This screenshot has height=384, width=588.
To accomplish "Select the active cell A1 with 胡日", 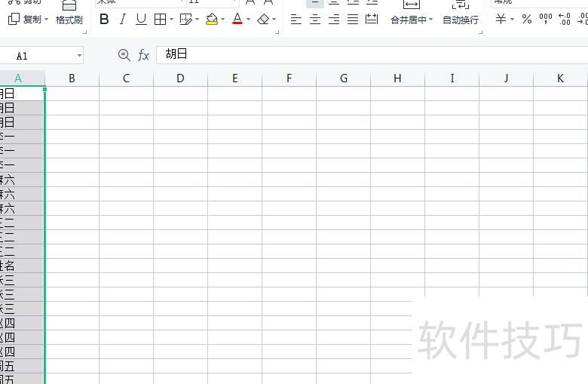I will tap(22, 94).
